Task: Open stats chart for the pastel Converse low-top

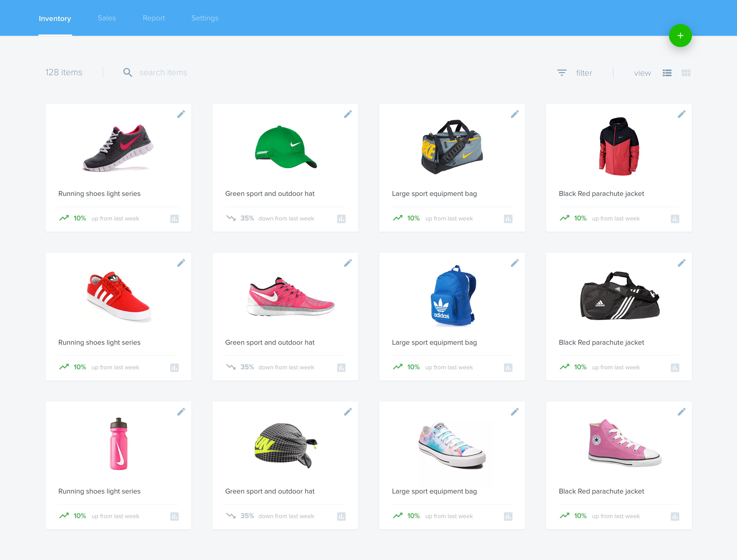Action: click(x=508, y=516)
